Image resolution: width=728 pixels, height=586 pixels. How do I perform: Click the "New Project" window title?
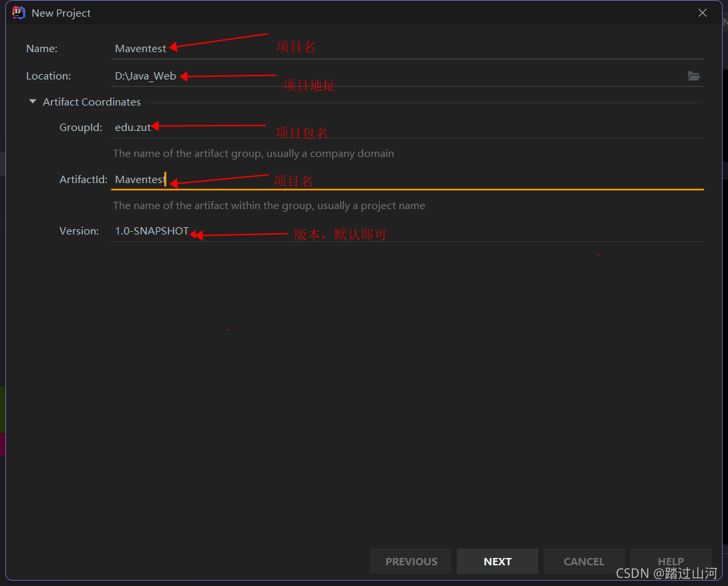[x=61, y=13]
